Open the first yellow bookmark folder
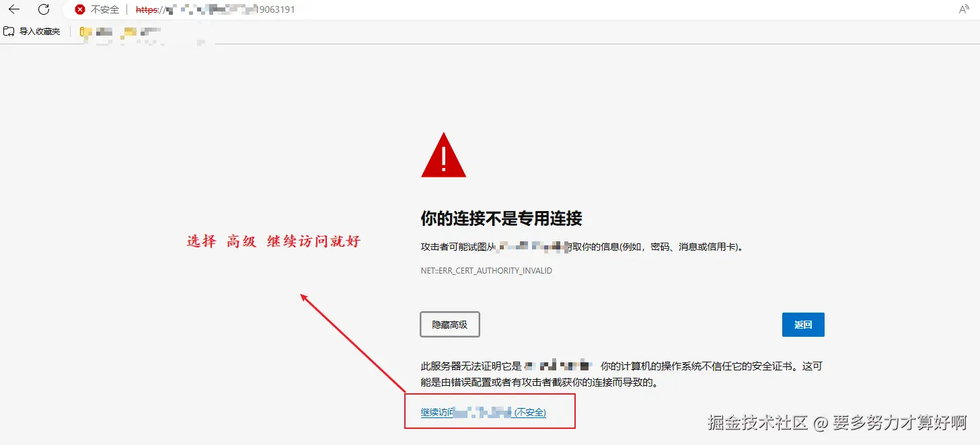Screen dimensions: 980x445 85,32
